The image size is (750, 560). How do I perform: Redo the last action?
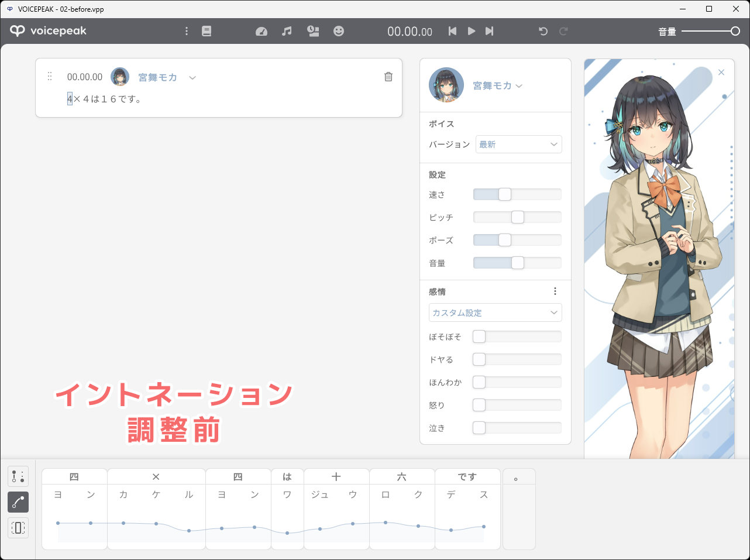pos(563,31)
